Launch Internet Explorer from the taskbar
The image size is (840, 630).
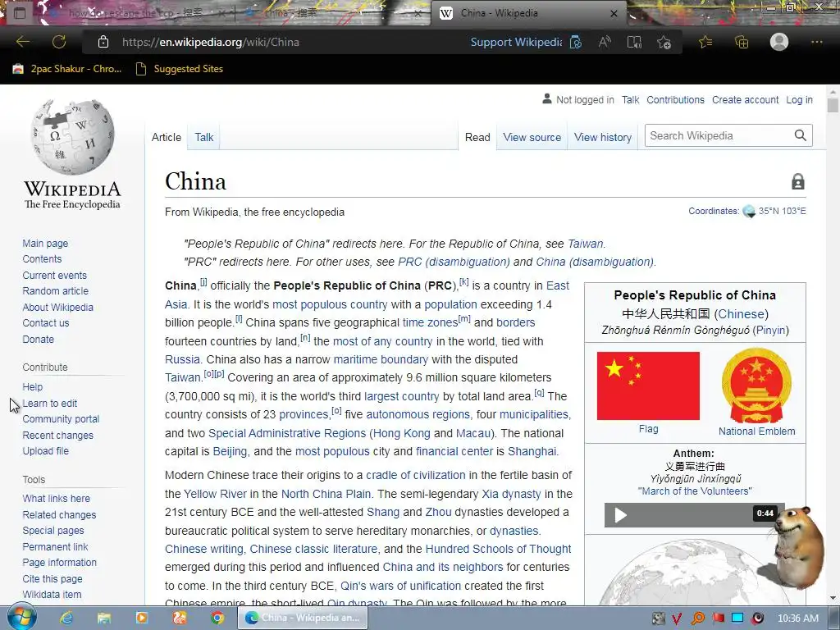click(x=66, y=618)
